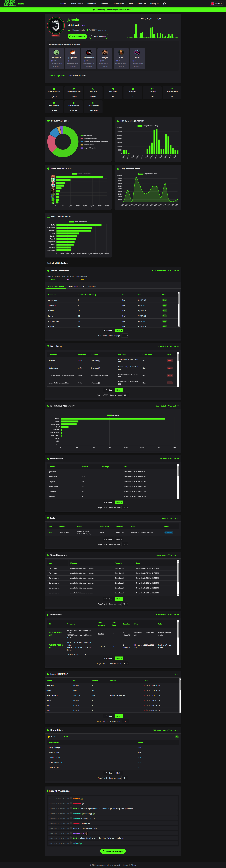This screenshot has height=868, width=226.
Task: Toggle the Ban Count chart legend
Action: (x=113, y=415)
